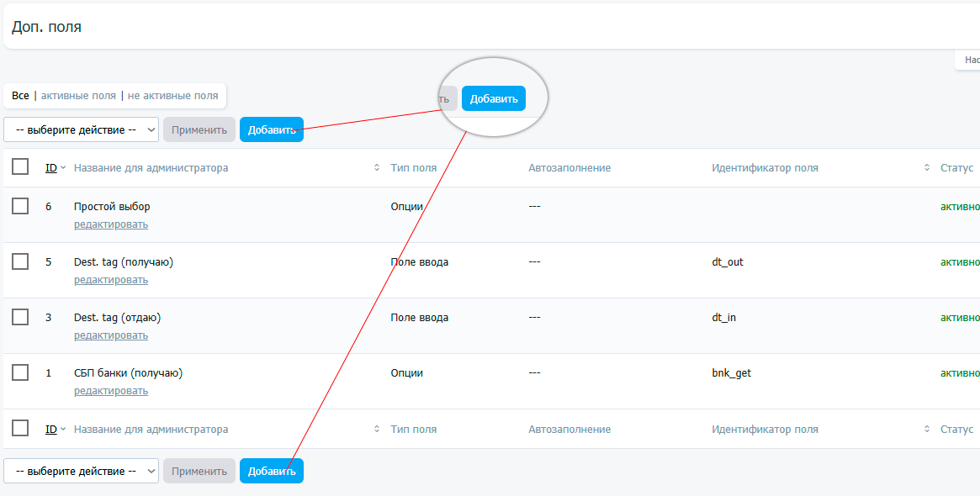
Task: Click the ID sort chevron in the top header
Action: click(x=63, y=168)
